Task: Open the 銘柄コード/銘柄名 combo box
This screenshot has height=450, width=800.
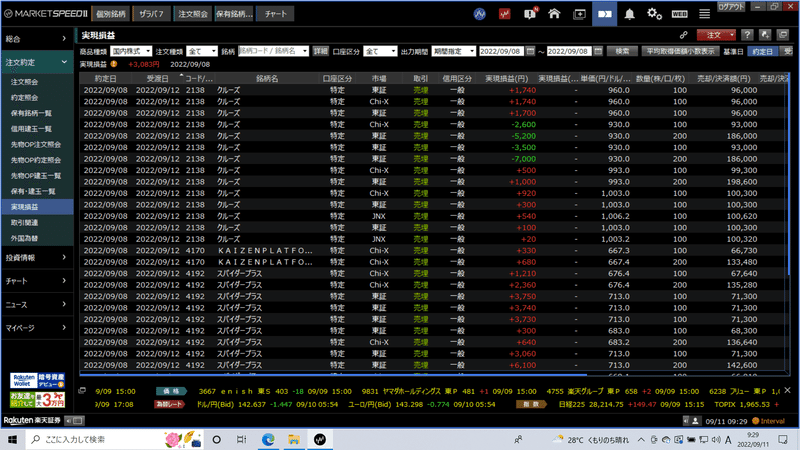Action: click(x=273, y=51)
